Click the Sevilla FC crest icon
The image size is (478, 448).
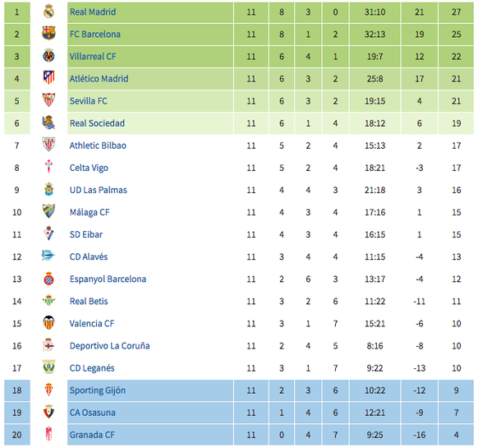tap(48, 101)
